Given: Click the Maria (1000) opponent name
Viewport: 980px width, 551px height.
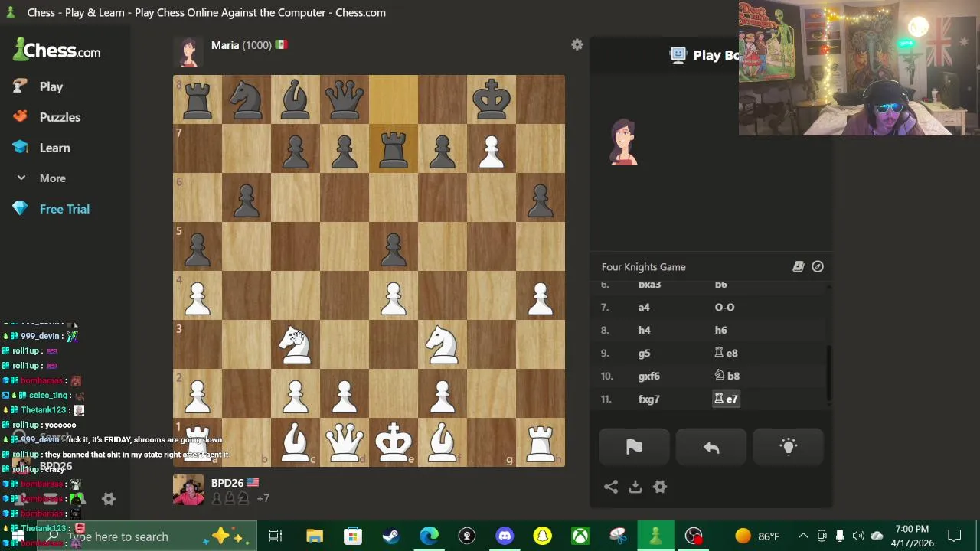Looking at the screenshot, I should coord(241,45).
